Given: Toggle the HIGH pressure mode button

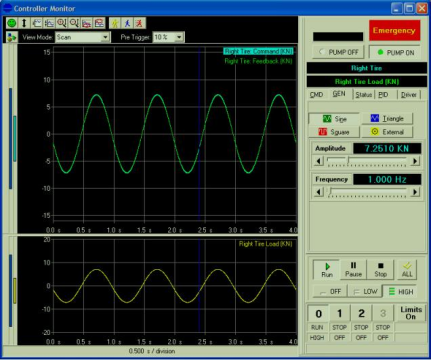Looking at the screenshot, I should point(401,292).
